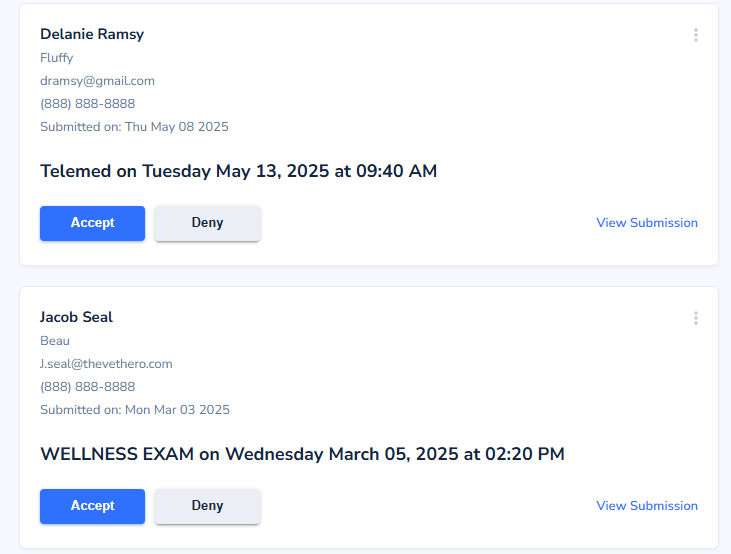The height and width of the screenshot is (554, 731).
Task: Select the dramsy@gmail.com email address
Action: click(97, 81)
